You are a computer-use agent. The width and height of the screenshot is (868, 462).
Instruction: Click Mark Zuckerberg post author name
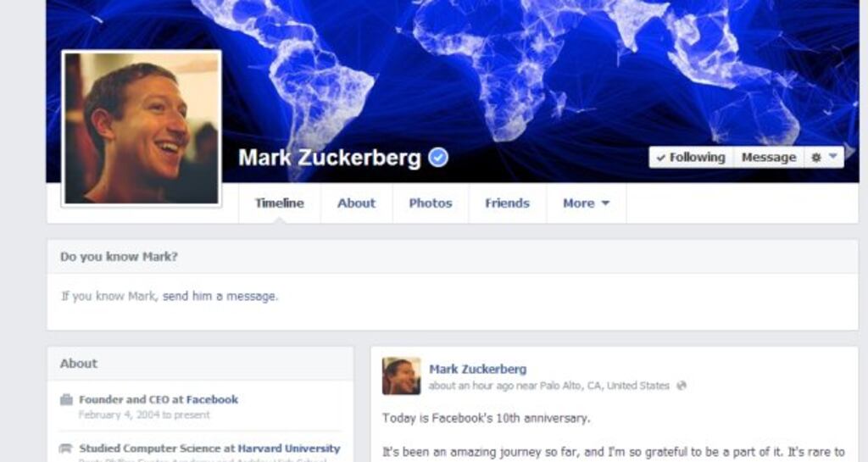pos(478,369)
